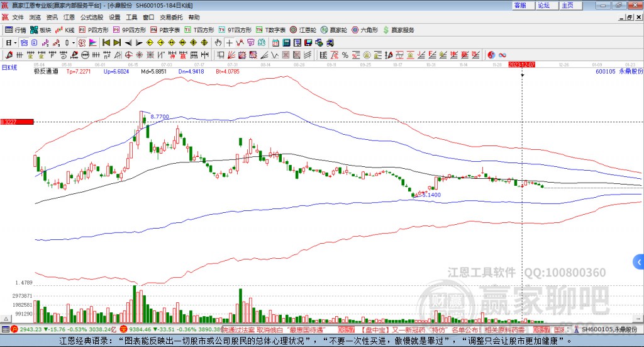Screen dimensions: 644x347
Task: Toggle the crosshair cursor tool
Action: [x=229, y=43]
